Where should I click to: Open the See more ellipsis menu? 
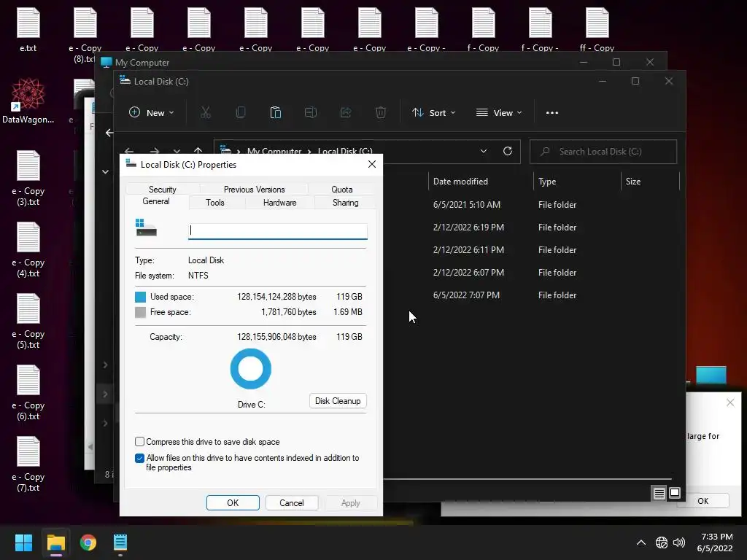(552, 113)
